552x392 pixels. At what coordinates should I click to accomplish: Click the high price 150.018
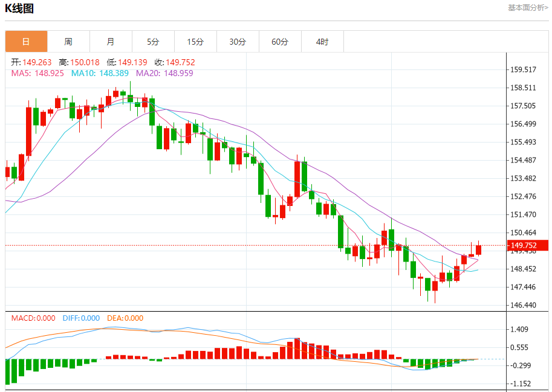(85, 62)
